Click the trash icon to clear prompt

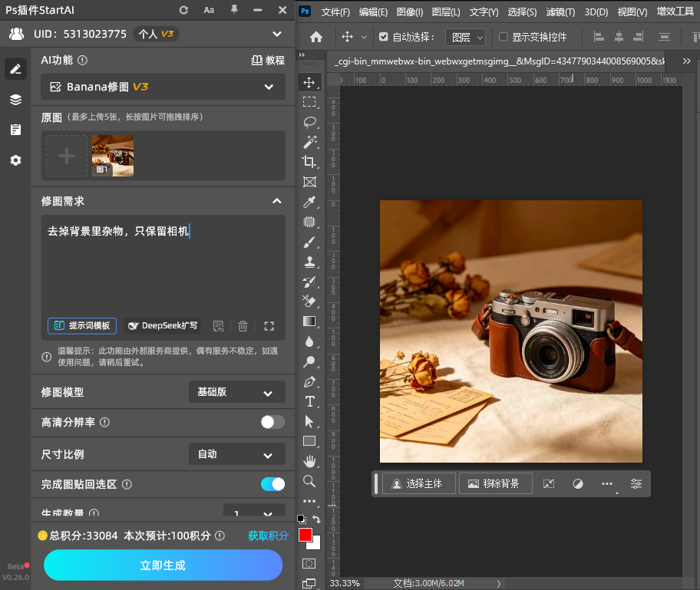pos(243,326)
